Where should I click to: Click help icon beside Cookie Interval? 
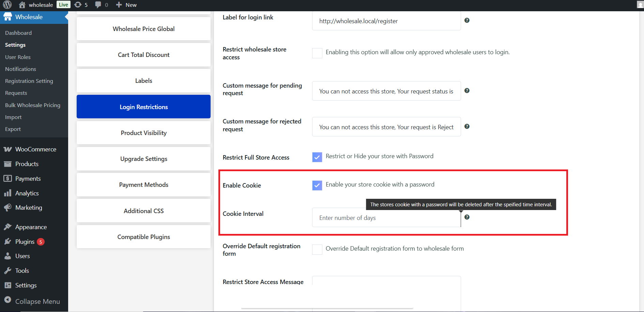coord(467,217)
